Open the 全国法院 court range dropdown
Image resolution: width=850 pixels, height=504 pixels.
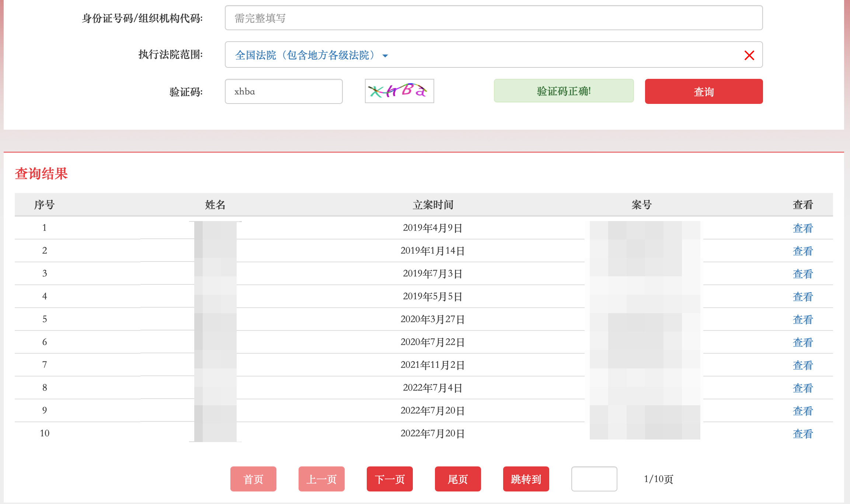tap(305, 55)
